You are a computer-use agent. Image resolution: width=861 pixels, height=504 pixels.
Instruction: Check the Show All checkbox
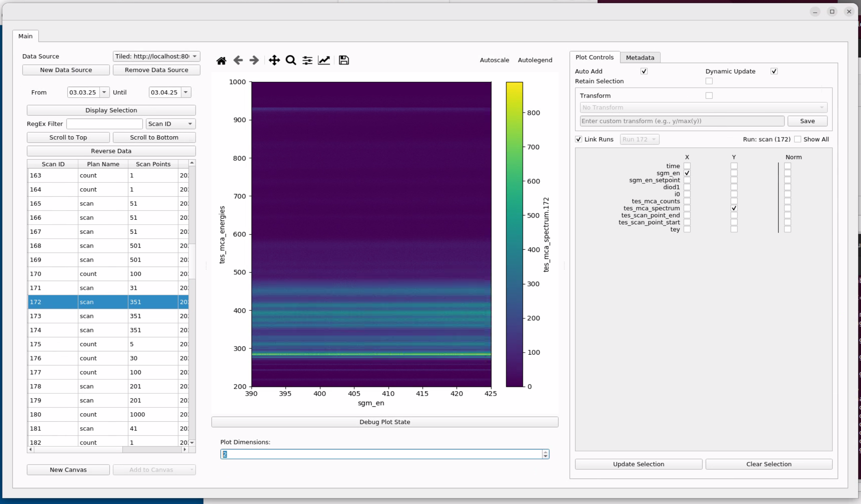[797, 139]
